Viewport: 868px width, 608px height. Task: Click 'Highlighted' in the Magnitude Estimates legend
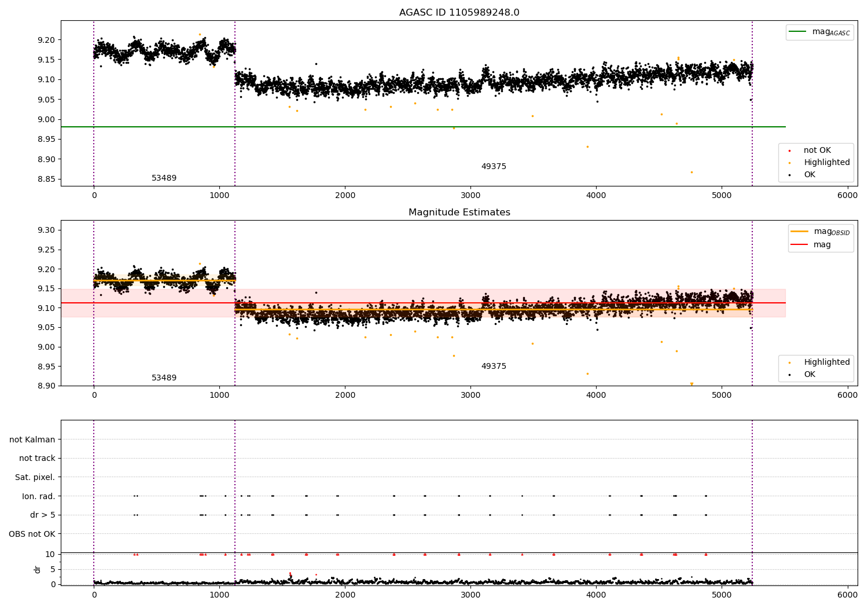pyautogui.click(x=826, y=362)
